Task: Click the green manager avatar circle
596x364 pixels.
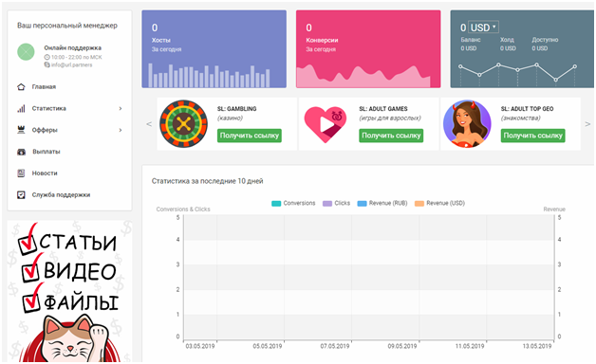Action: tap(26, 52)
